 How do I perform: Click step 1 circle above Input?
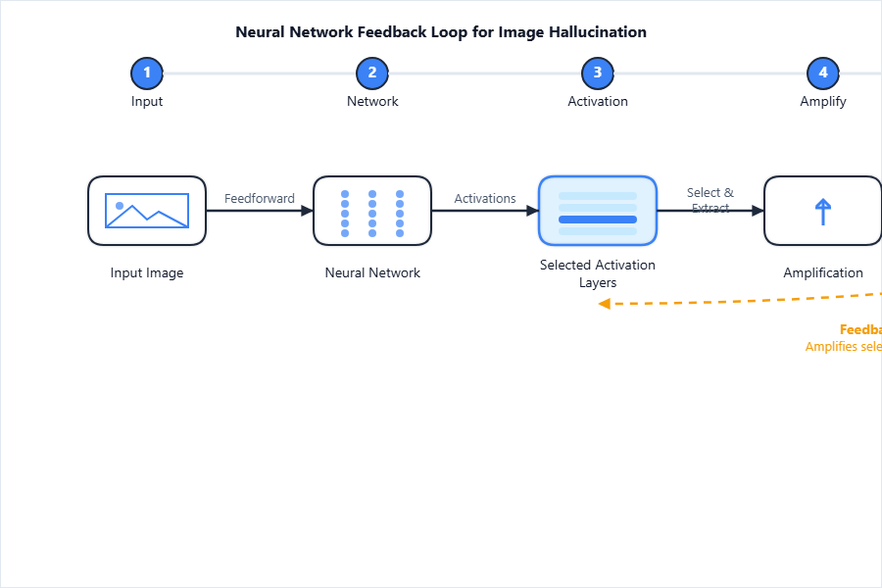click(x=147, y=73)
